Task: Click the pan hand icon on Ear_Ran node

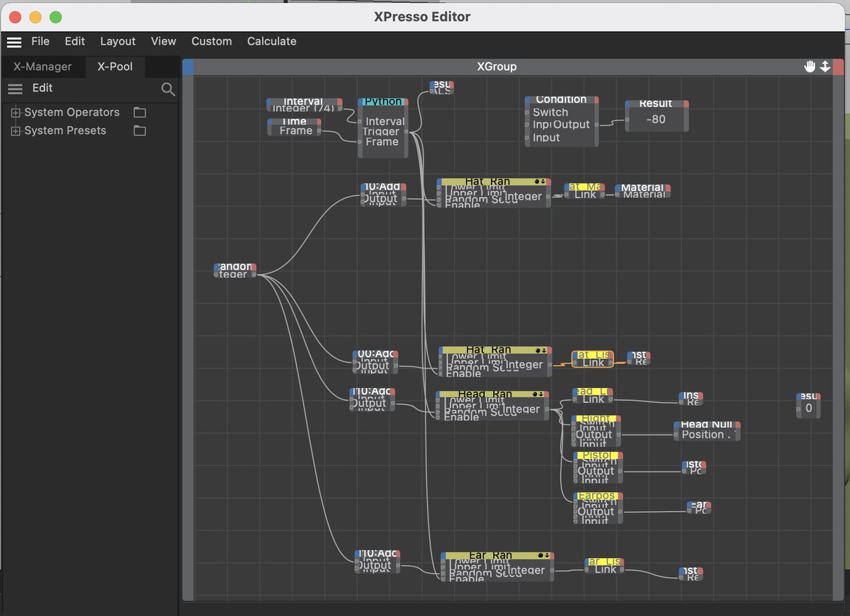Action: pyautogui.click(x=541, y=556)
